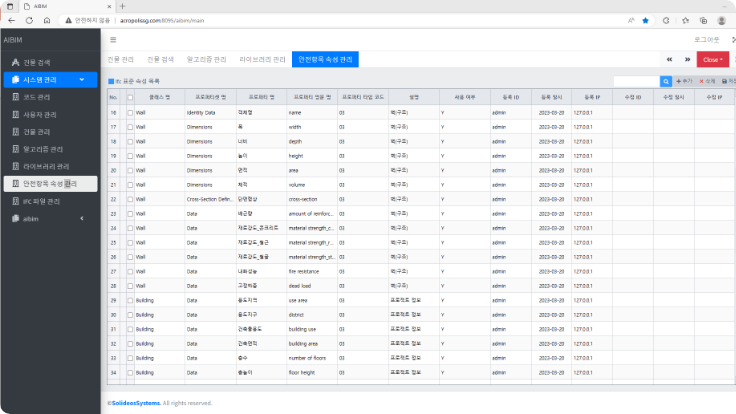736x414 pixels.
Task: Switch to the 알고리즘 관리 tab
Action: click(x=206, y=60)
